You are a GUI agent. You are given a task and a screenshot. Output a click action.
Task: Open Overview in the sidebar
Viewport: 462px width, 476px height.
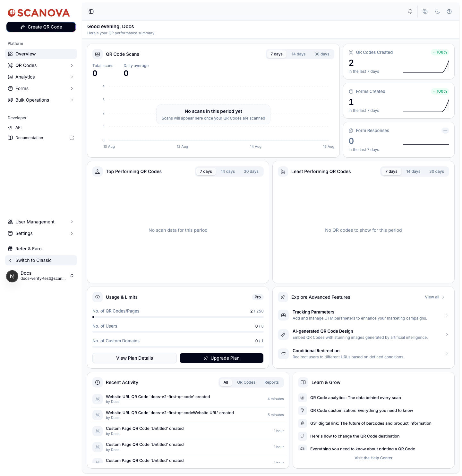pyautogui.click(x=41, y=54)
